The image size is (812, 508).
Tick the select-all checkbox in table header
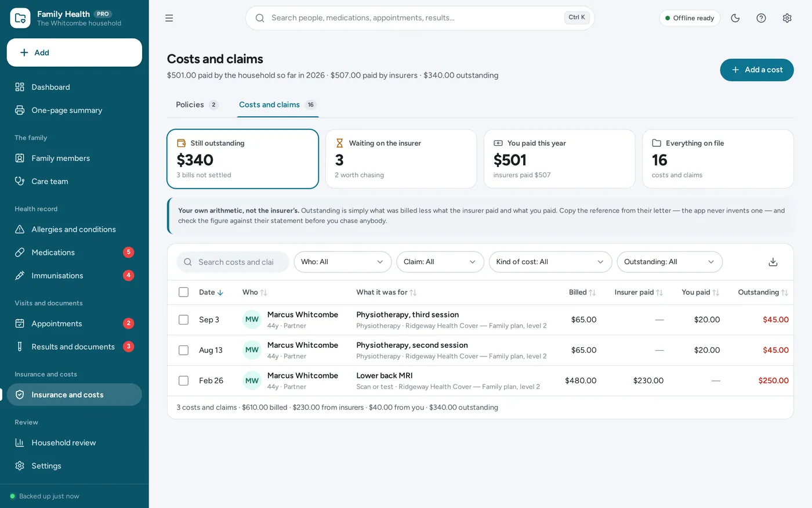tap(184, 293)
